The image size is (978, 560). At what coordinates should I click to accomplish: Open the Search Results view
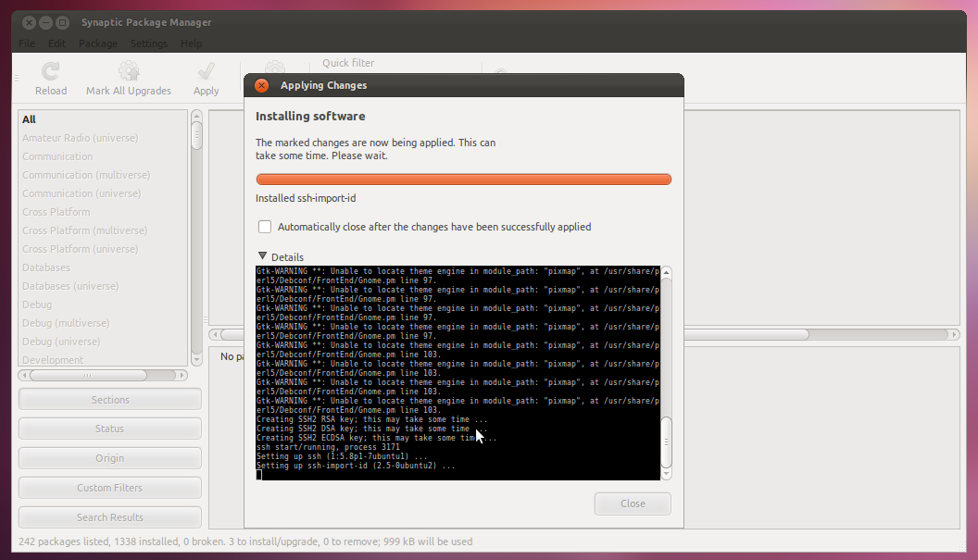point(109,516)
